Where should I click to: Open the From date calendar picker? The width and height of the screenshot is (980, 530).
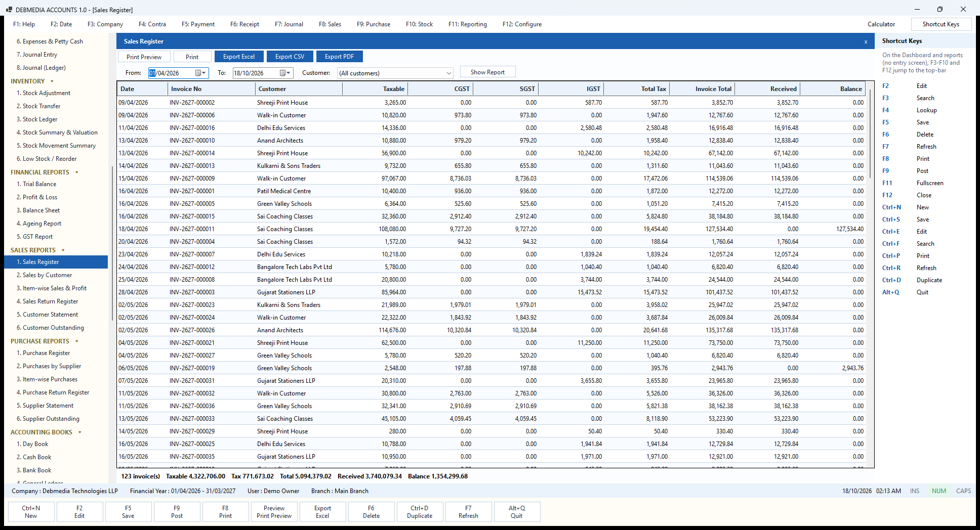198,73
